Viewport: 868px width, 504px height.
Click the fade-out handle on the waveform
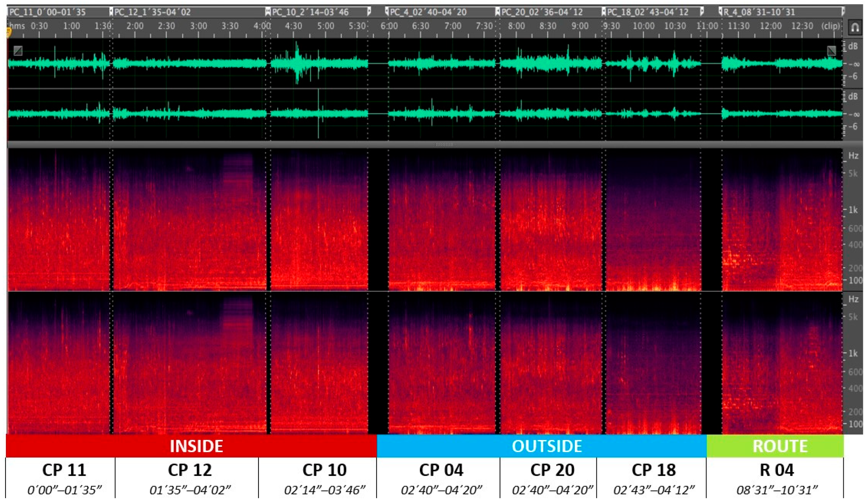click(832, 51)
